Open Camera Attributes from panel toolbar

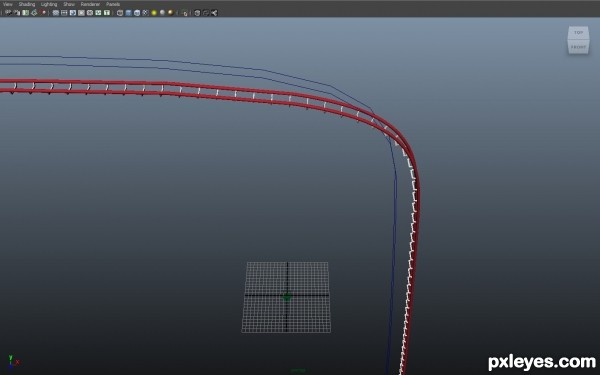pyautogui.click(x=17, y=13)
